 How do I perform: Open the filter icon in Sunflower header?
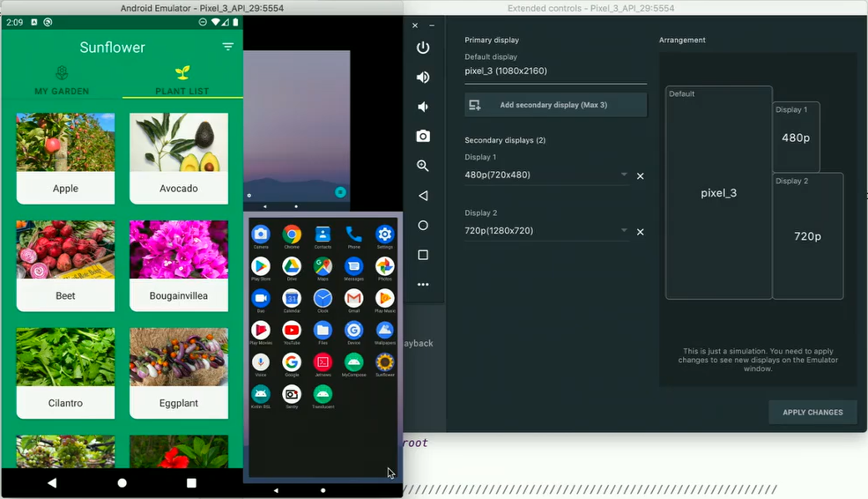[227, 47]
